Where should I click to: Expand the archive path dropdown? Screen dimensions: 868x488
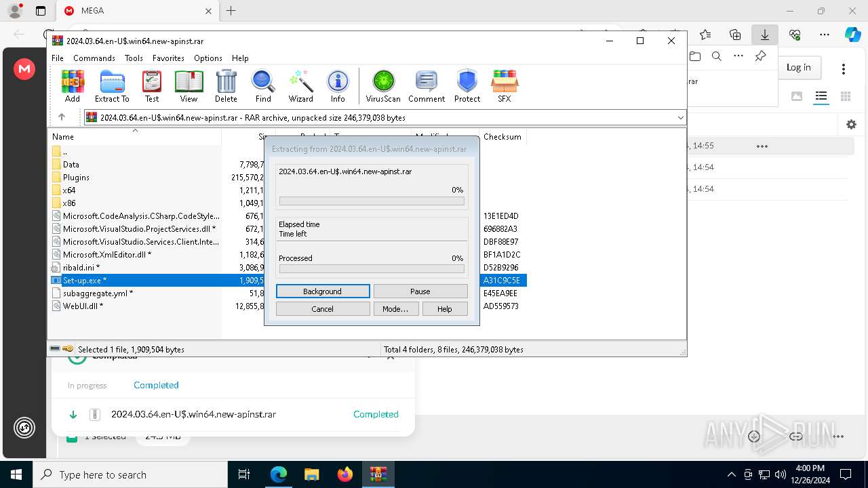click(x=680, y=118)
